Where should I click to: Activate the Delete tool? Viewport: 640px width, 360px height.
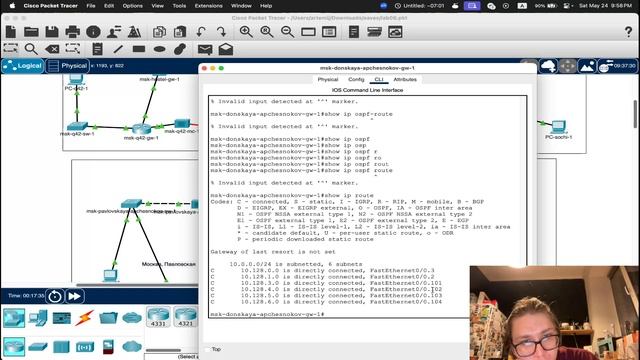[52, 49]
